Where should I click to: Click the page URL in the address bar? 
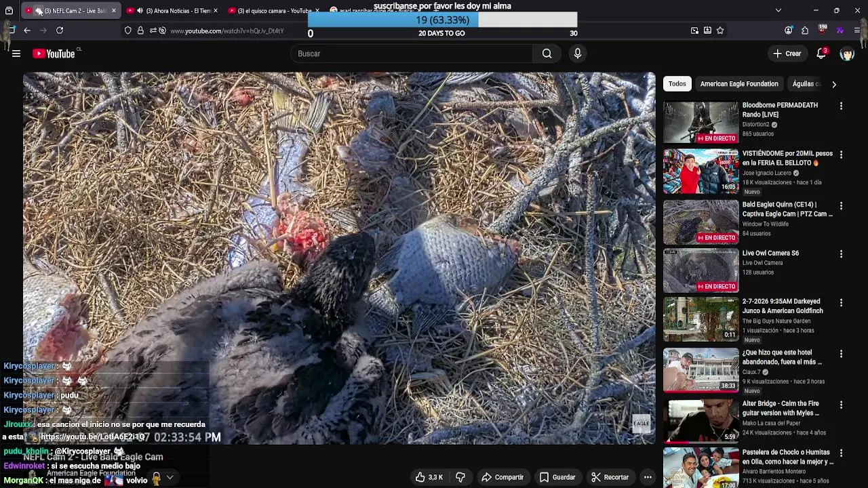pyautogui.click(x=226, y=30)
